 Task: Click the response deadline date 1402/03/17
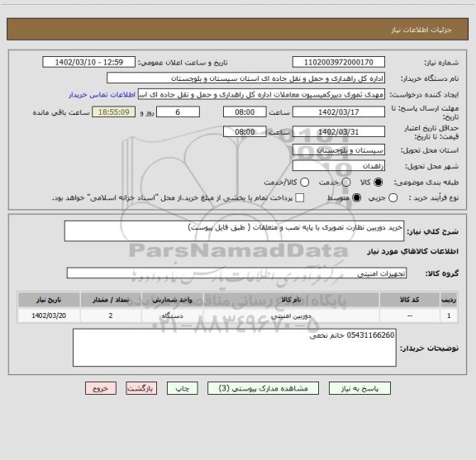339,112
